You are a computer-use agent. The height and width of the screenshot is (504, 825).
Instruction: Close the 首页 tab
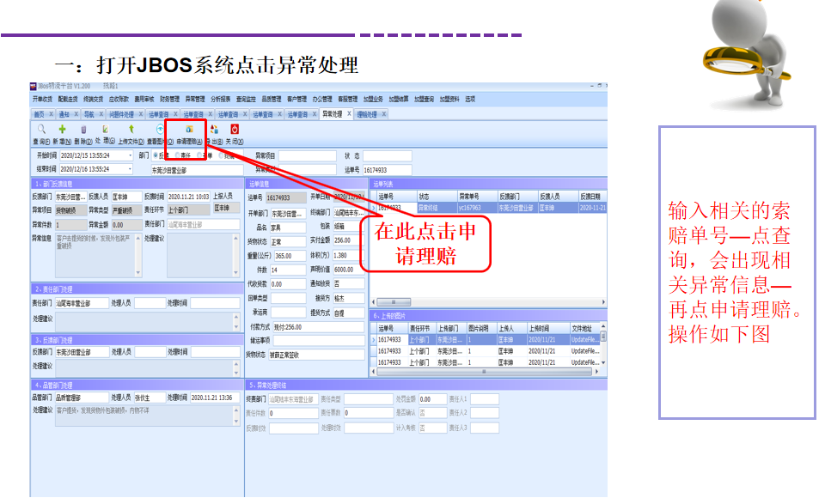(51, 114)
